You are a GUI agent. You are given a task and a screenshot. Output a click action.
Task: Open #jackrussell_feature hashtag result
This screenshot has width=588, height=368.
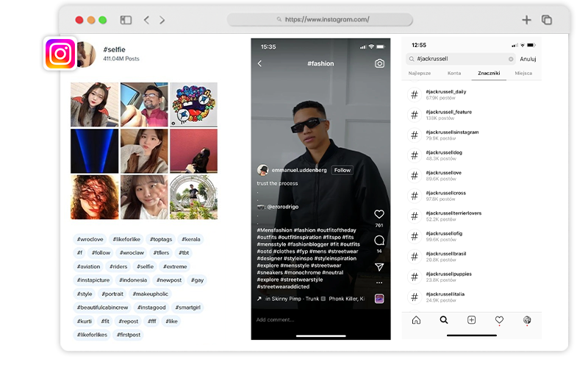(x=472, y=115)
